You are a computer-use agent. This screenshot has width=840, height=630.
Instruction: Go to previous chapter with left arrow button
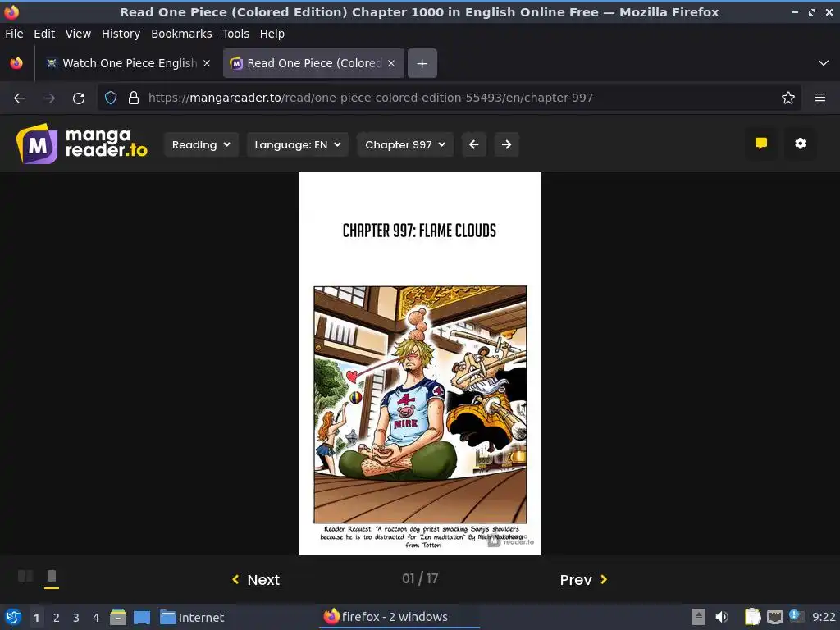click(x=473, y=144)
